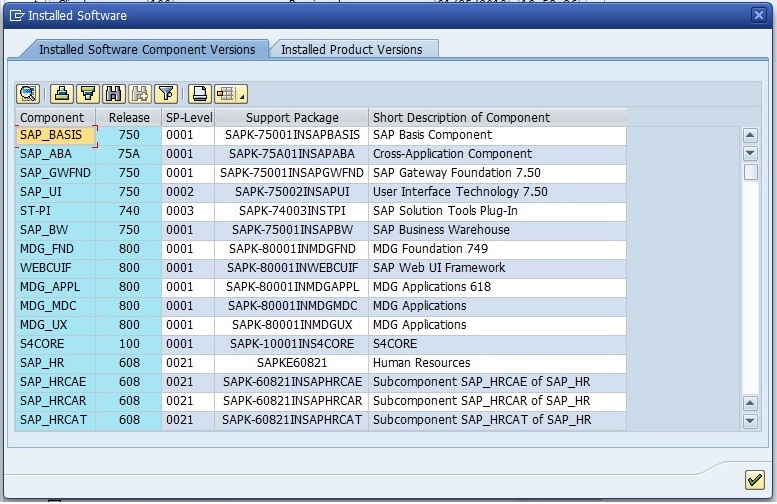Click the Component column header
This screenshot has height=504, width=777.
pos(55,117)
